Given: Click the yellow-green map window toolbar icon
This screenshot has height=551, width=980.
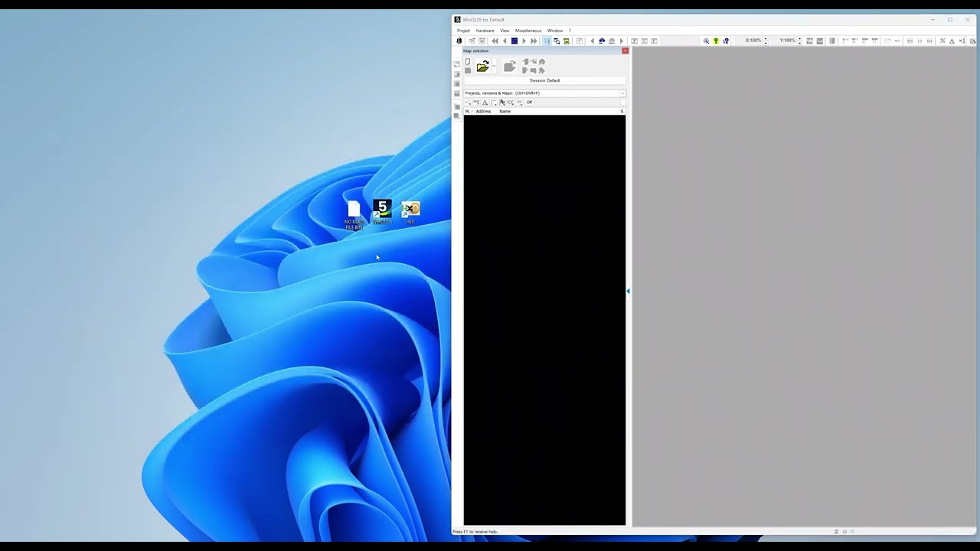Looking at the screenshot, I should [x=567, y=41].
